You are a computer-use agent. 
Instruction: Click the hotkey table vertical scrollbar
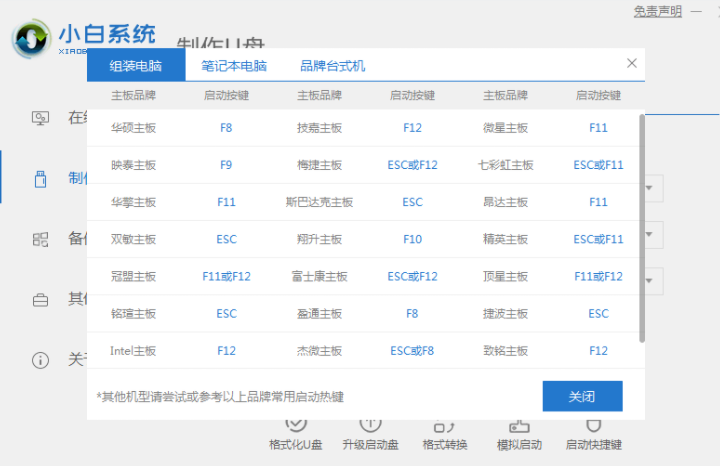coord(641,230)
